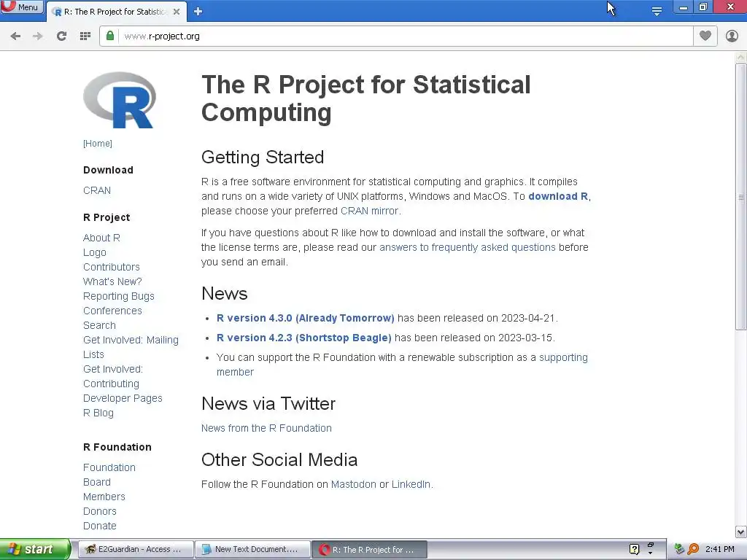The image size is (747, 560).
Task: Open the Donors link
Action: (99, 511)
